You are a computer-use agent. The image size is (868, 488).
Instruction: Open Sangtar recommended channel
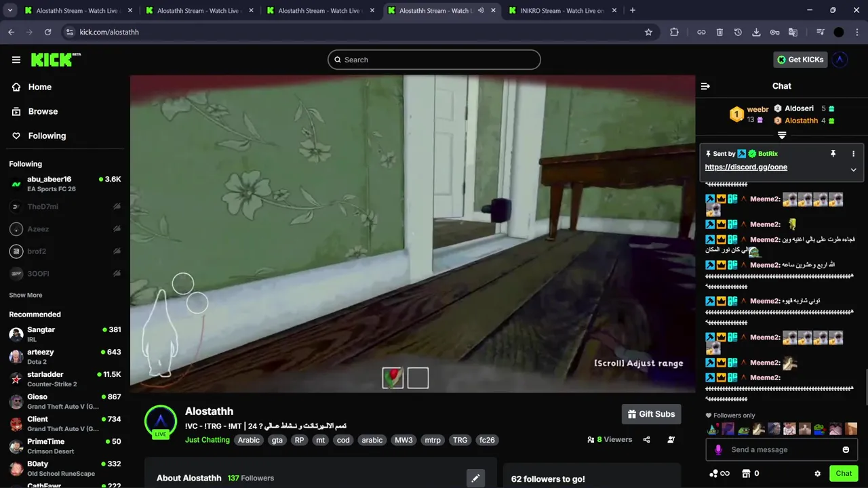pos(65,334)
